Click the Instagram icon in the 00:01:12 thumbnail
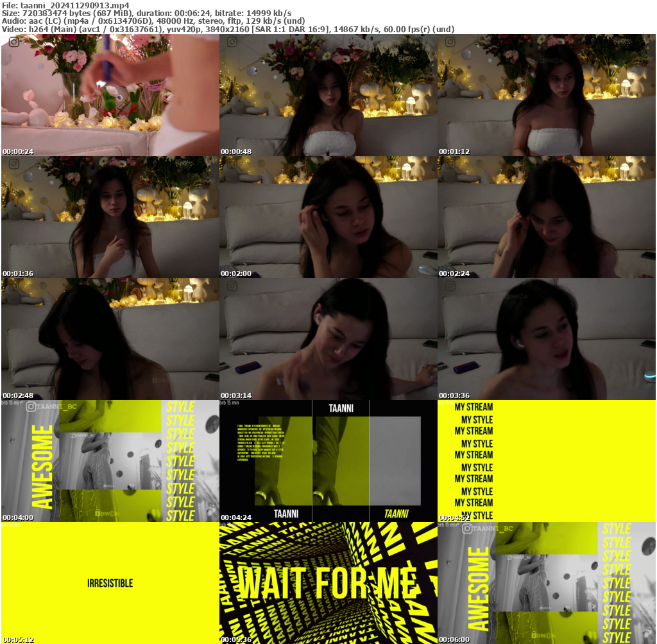The height and width of the screenshot is (644, 657). tap(450, 42)
